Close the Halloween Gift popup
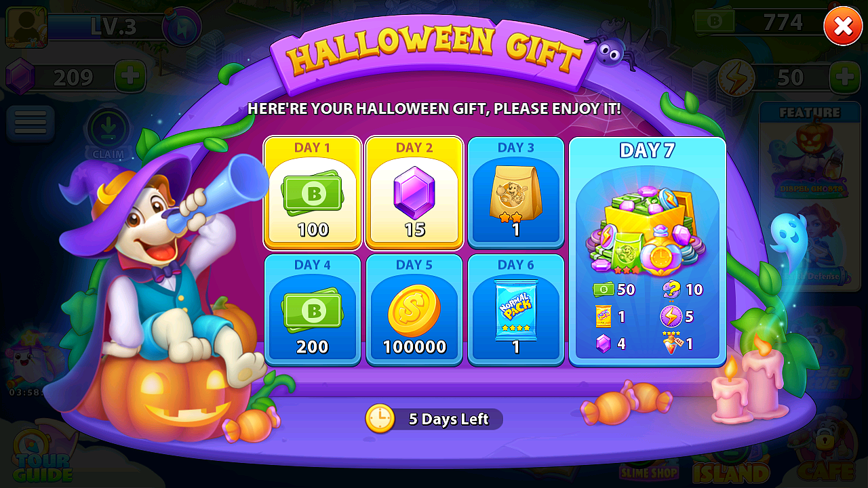The height and width of the screenshot is (488, 868). pos(843,26)
